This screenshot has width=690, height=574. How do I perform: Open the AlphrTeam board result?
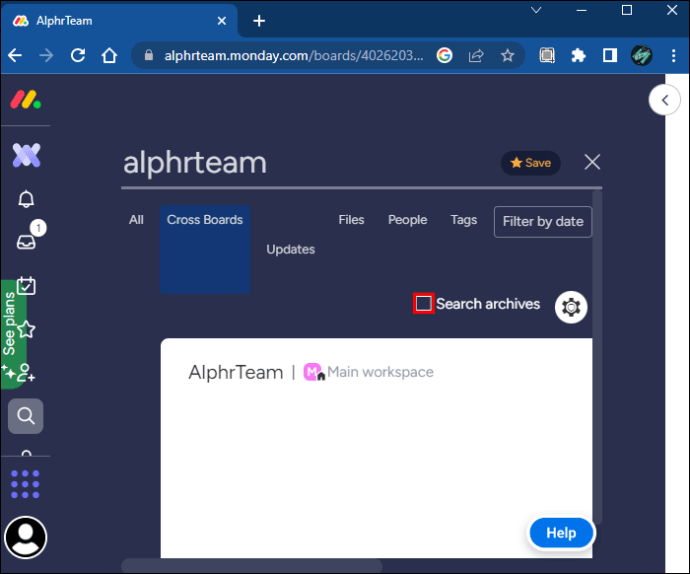235,372
